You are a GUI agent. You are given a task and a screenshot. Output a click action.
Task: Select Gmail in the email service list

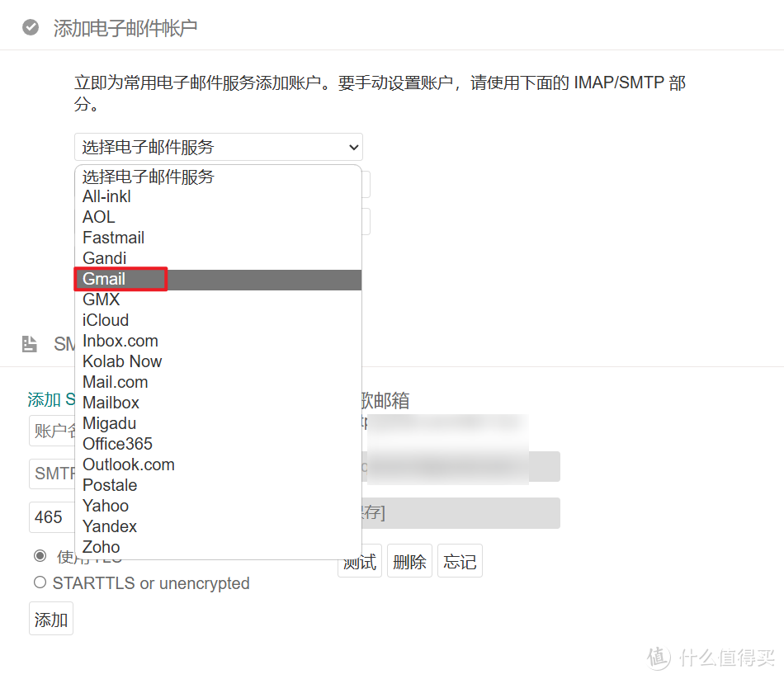point(218,279)
